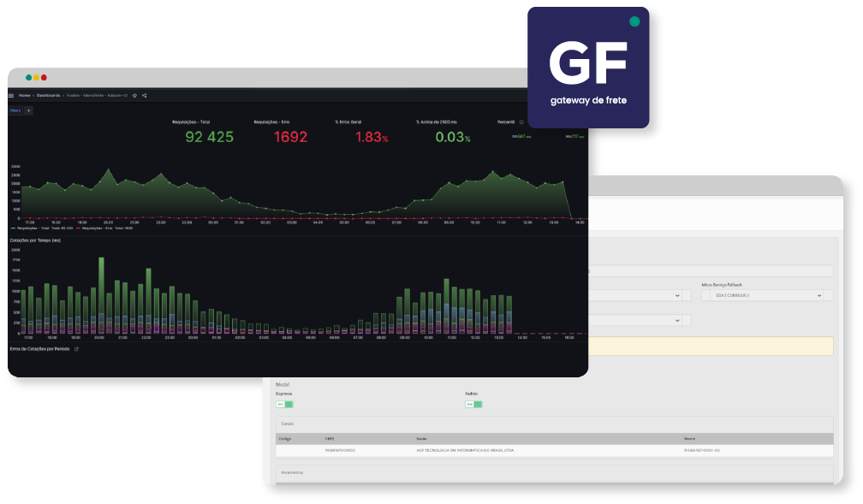
Task: Click the Fusion dashboard name breadcrumb
Action: (98, 96)
